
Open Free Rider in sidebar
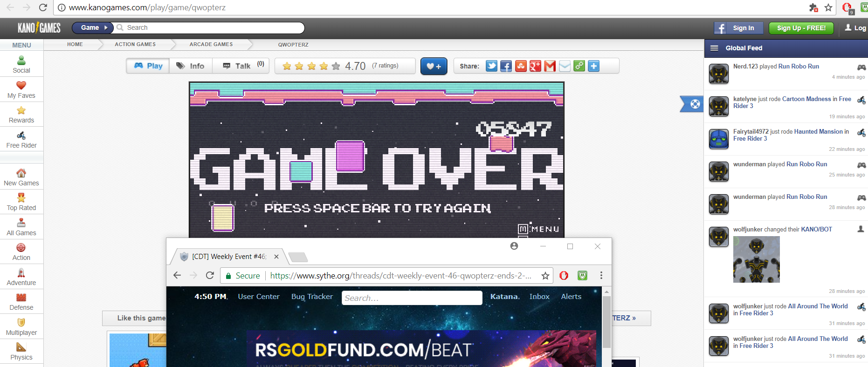[x=21, y=139]
